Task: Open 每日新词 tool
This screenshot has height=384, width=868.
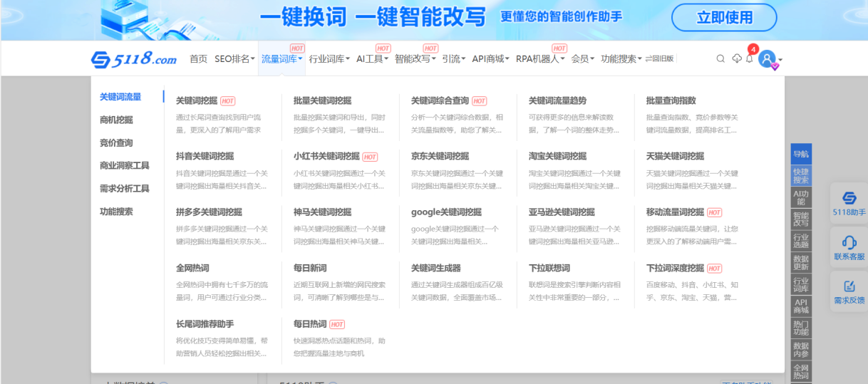Action: (x=310, y=268)
